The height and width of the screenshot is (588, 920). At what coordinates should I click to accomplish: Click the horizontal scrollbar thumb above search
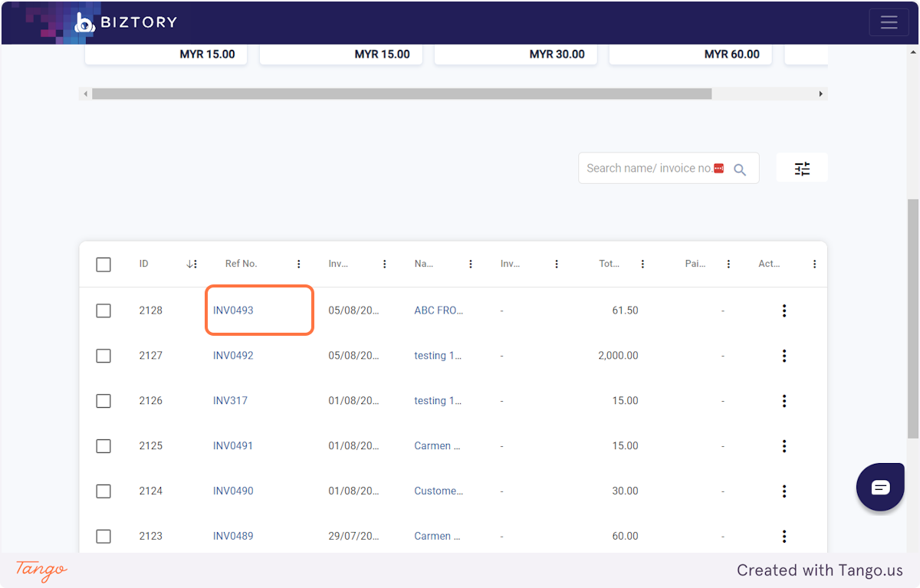tap(402, 94)
